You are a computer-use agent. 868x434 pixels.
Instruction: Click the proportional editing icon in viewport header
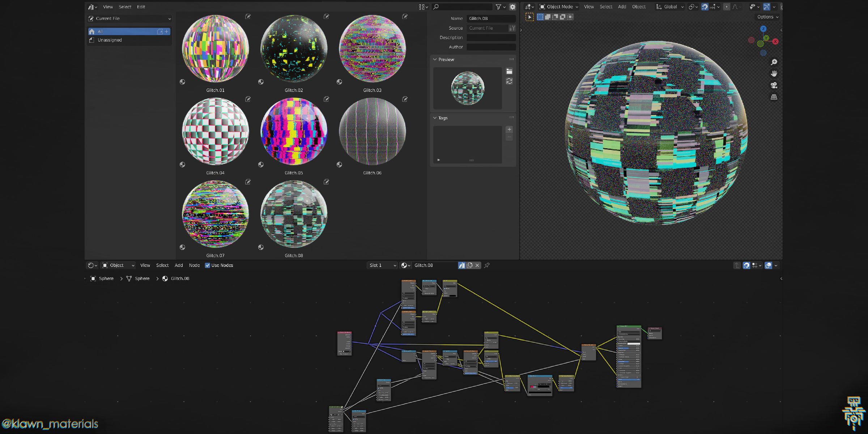tap(727, 7)
